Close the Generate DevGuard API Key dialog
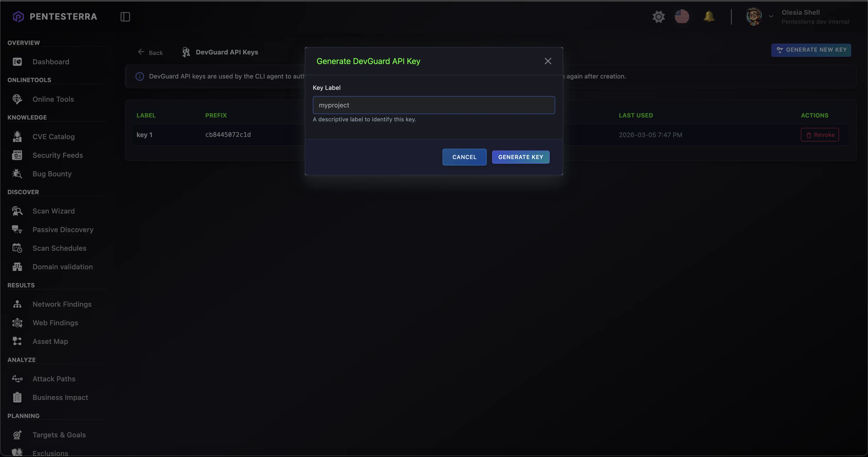The height and width of the screenshot is (457, 868). pos(548,61)
